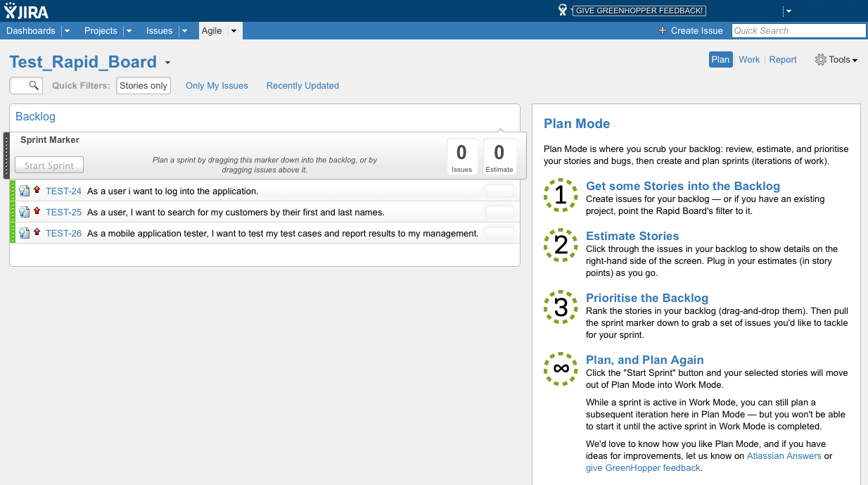Click Create Issue
This screenshot has height=485, width=868.
pyautogui.click(x=691, y=30)
